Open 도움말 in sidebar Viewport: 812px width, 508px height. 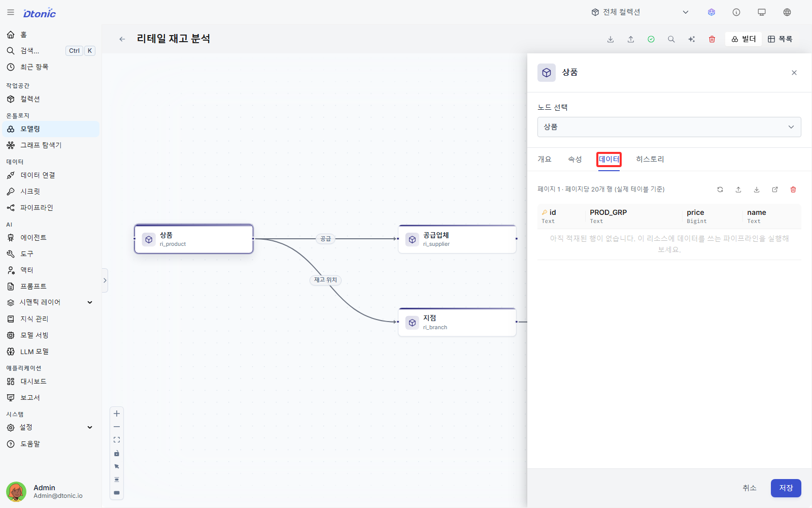51,444
